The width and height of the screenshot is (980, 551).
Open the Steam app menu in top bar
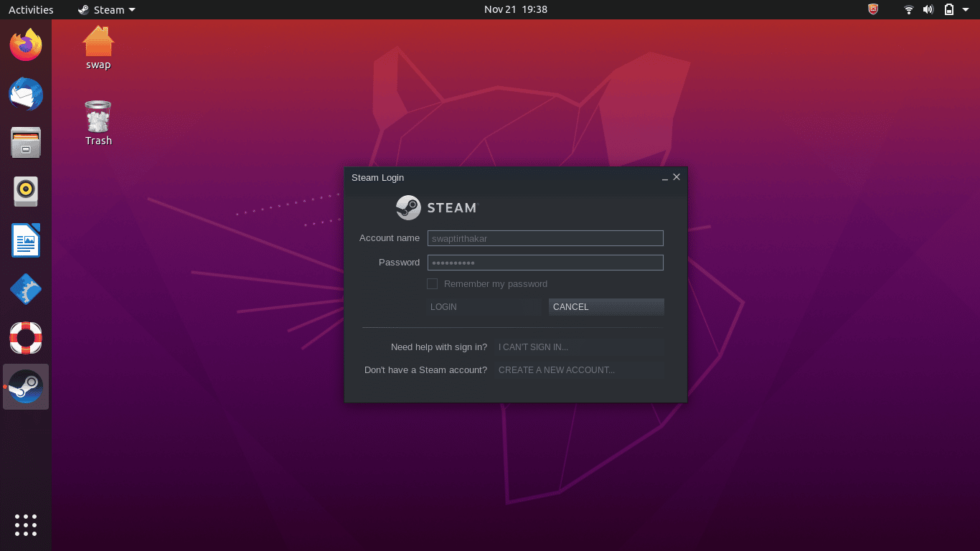[x=107, y=9]
